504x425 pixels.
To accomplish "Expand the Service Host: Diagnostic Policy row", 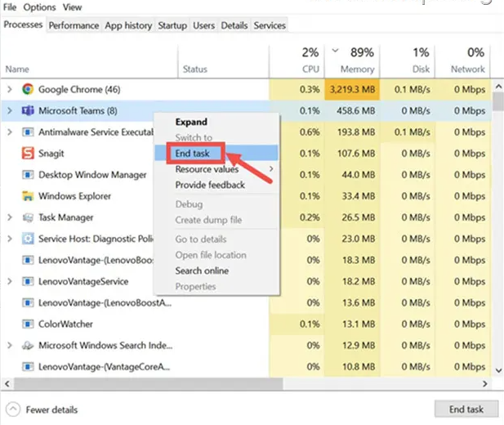I will tap(10, 239).
